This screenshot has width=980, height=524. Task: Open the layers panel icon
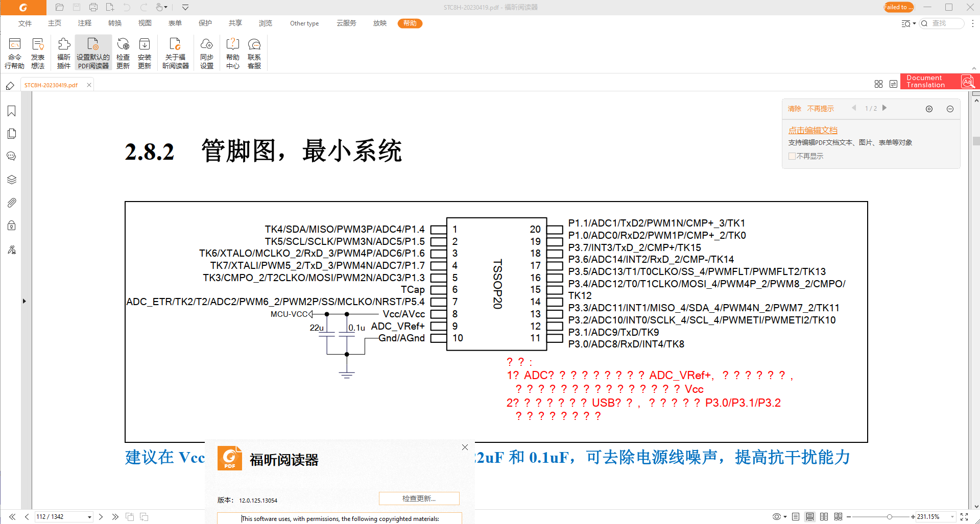pyautogui.click(x=11, y=180)
